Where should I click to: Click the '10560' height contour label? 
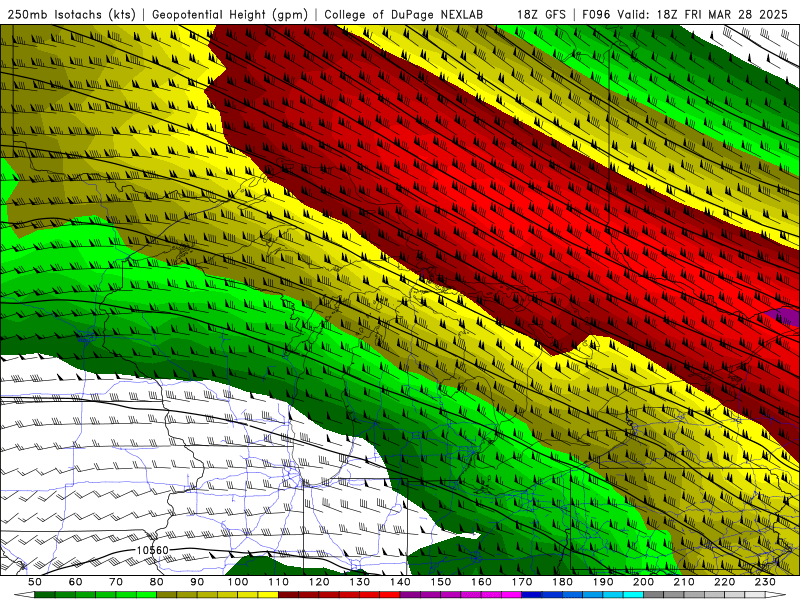(153, 550)
